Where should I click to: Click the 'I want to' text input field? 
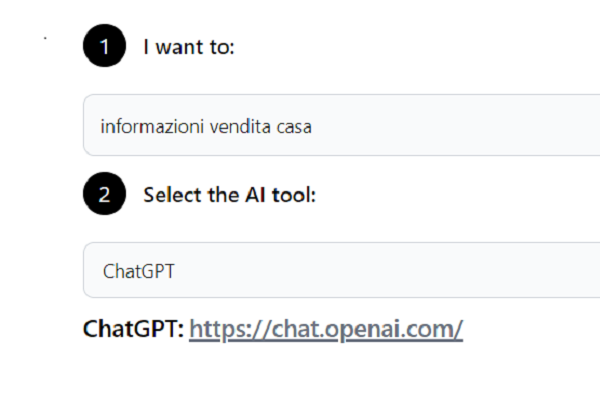(340, 126)
